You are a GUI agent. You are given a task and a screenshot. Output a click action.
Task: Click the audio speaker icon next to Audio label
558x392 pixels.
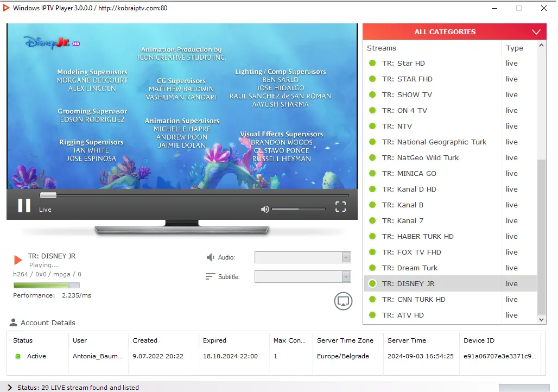pos(210,257)
